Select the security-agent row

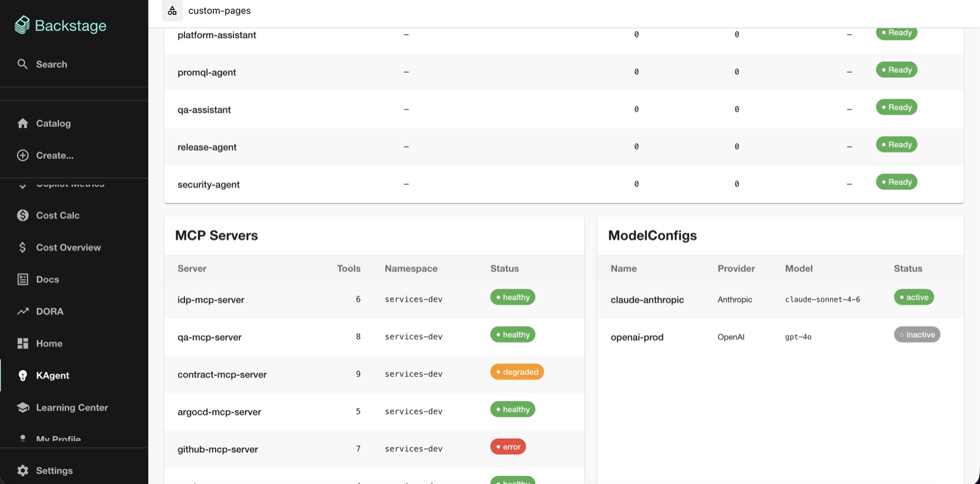(x=563, y=184)
